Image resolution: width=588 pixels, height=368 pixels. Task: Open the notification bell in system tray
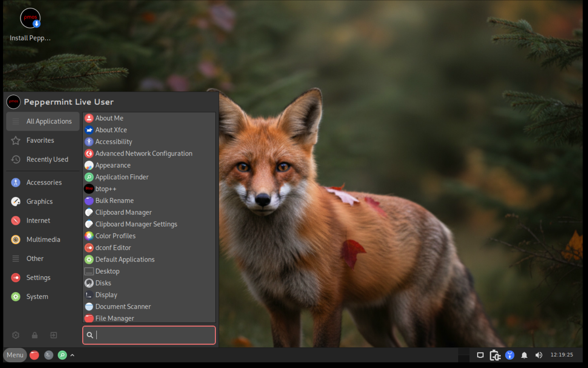524,355
